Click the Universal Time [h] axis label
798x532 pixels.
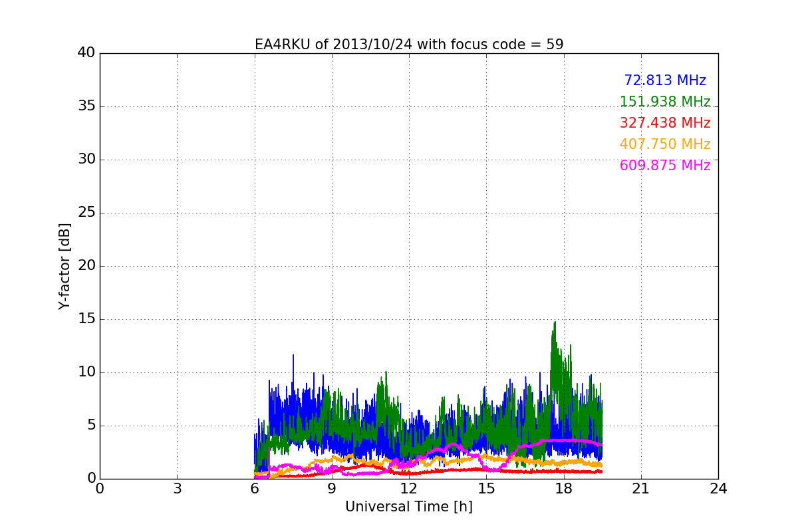pos(409,507)
